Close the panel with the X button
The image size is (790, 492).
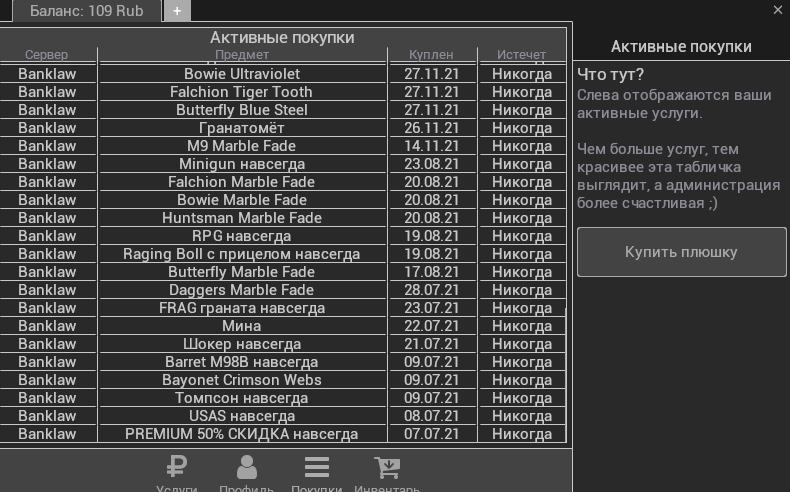pyautogui.click(x=777, y=10)
